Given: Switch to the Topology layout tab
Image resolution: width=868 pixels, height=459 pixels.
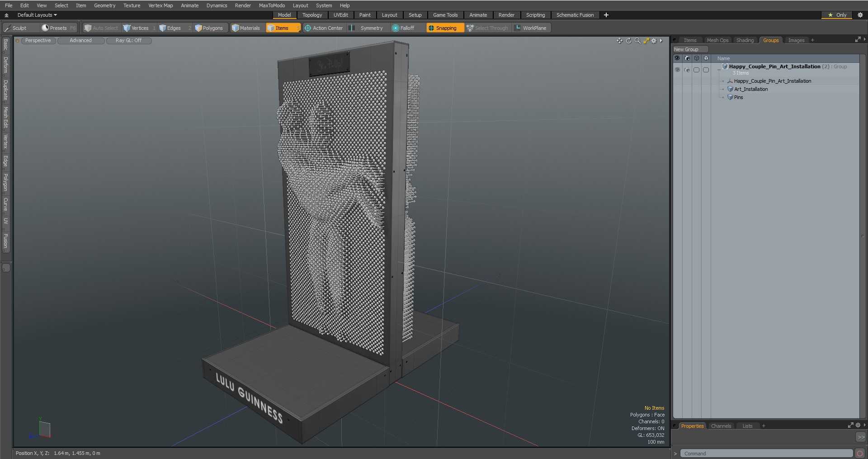Looking at the screenshot, I should pos(312,15).
